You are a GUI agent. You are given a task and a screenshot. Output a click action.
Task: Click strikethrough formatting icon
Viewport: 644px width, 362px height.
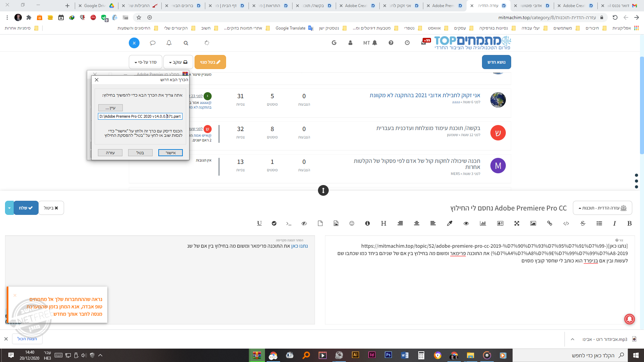(583, 224)
